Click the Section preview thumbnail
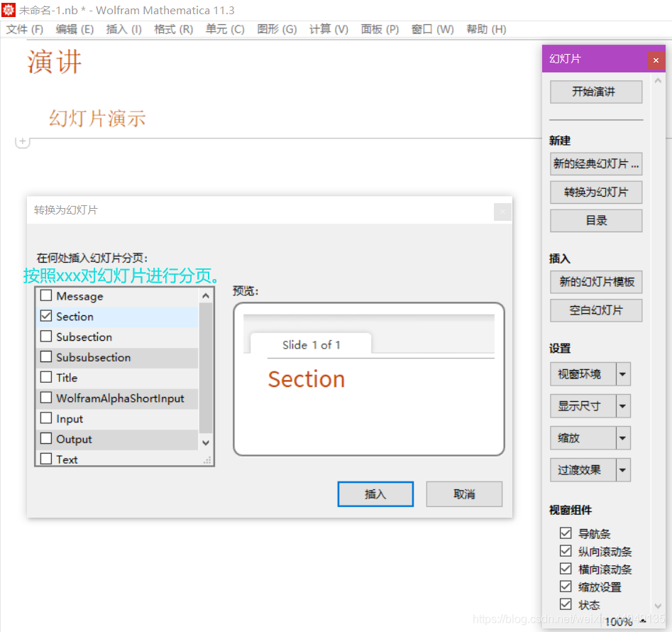Screen dimensions: 672x632 (x=369, y=379)
